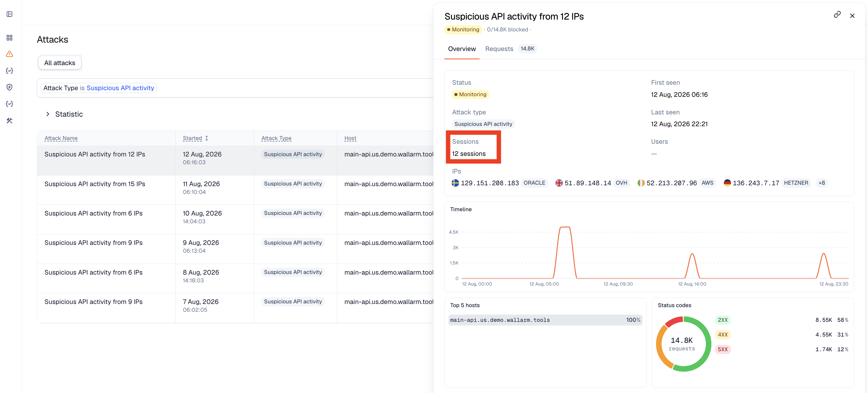Image resolution: width=868 pixels, height=393 pixels.
Task: Click the Suspicious API activity type tag in panel
Action: coord(483,124)
